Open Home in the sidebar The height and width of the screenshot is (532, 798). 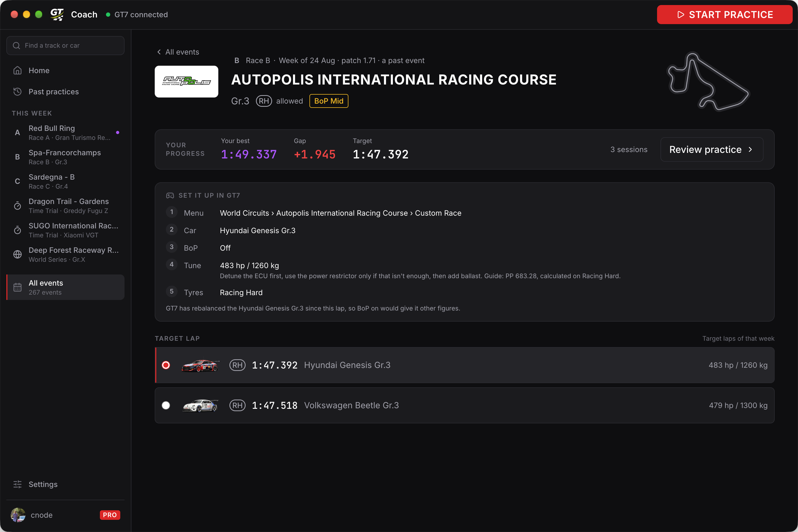pos(65,70)
